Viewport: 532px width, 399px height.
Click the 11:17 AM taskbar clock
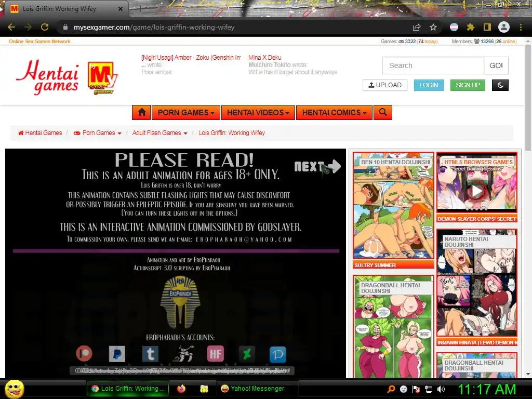[487, 389]
